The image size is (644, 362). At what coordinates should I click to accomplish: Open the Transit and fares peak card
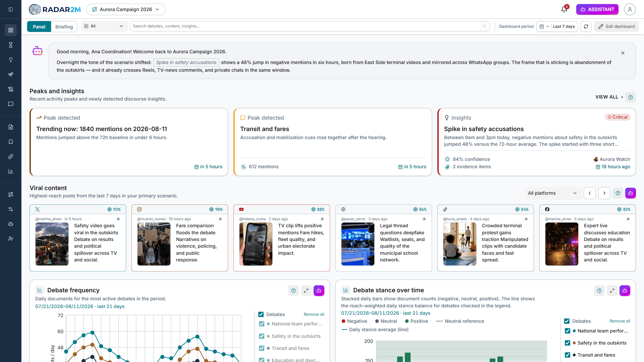pos(333,142)
